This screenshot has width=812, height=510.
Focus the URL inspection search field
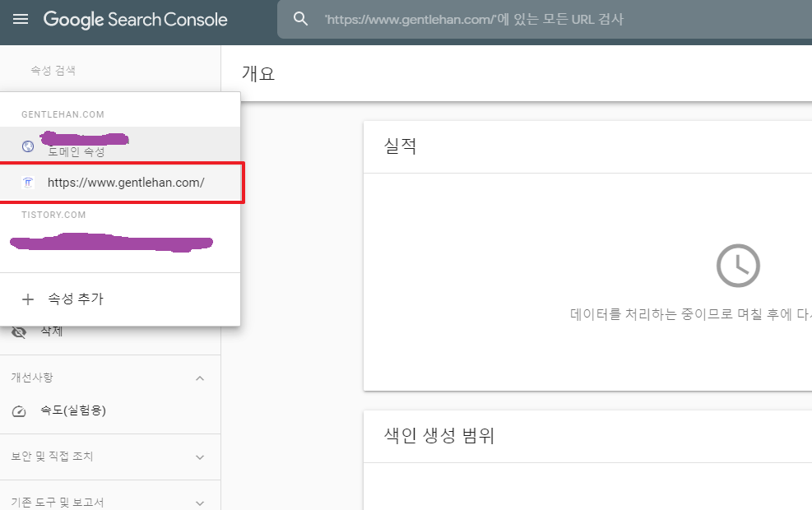[x=545, y=19]
